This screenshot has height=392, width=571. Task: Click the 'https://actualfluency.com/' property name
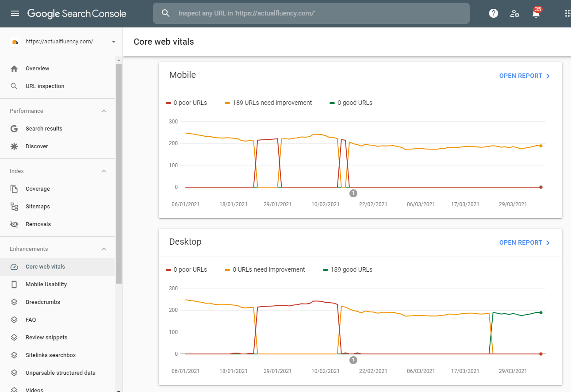(59, 42)
